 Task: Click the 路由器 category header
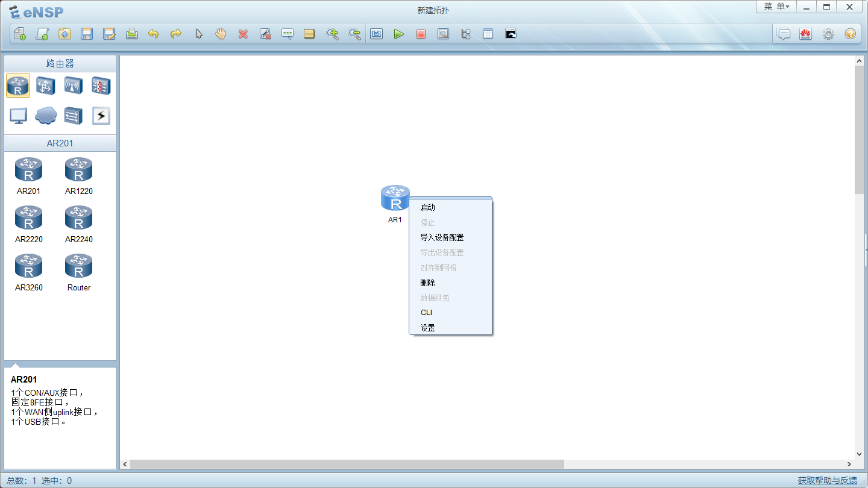(x=60, y=63)
